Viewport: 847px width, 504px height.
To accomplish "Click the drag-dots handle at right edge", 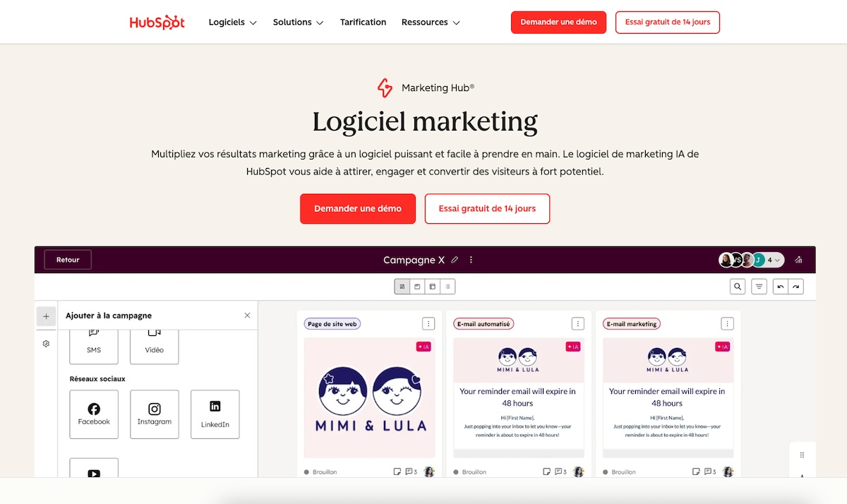I will coord(802,455).
